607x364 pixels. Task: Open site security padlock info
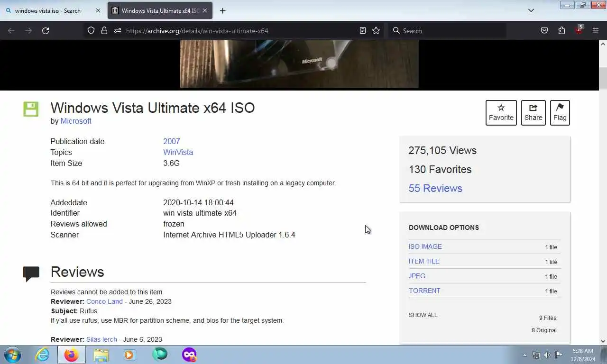[x=104, y=31]
